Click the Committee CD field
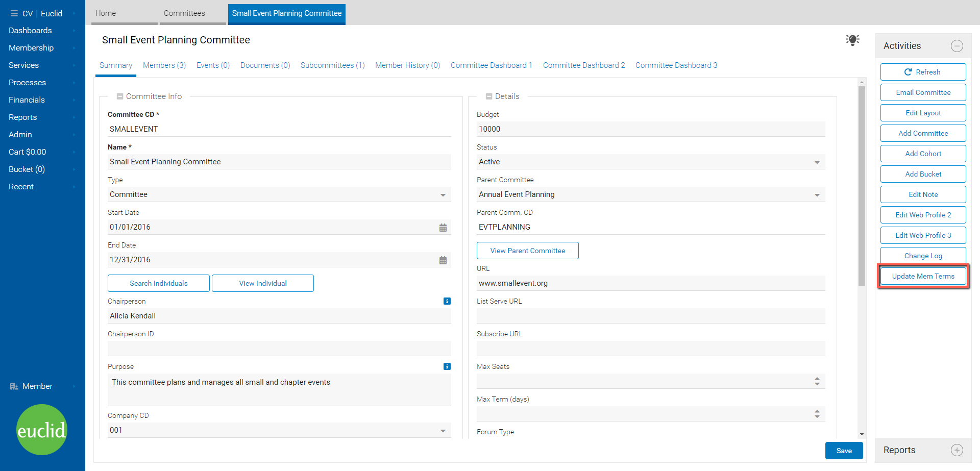Viewport: 980px width, 471px height. [279, 129]
